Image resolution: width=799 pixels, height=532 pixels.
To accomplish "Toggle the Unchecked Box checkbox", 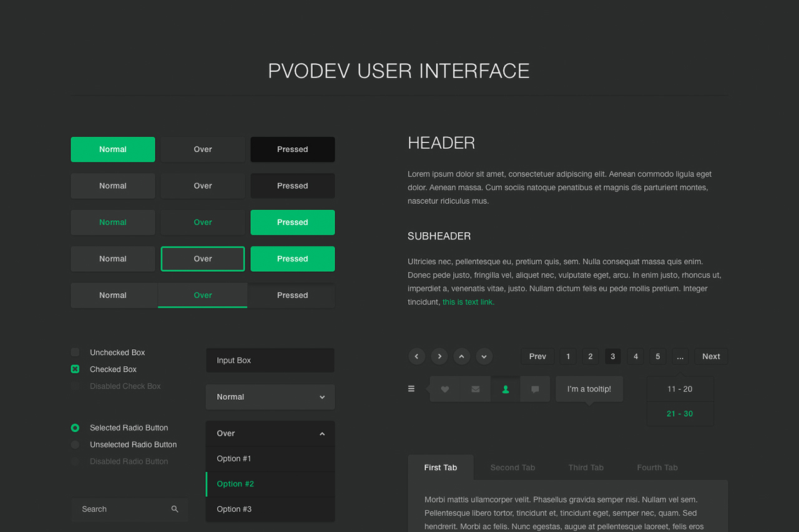I will click(x=75, y=352).
